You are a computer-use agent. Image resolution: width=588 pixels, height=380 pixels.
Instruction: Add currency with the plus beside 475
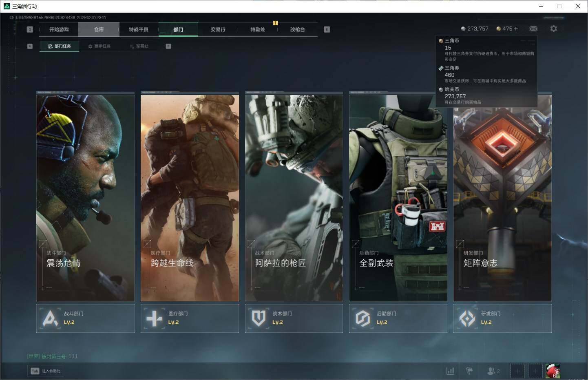click(x=516, y=29)
